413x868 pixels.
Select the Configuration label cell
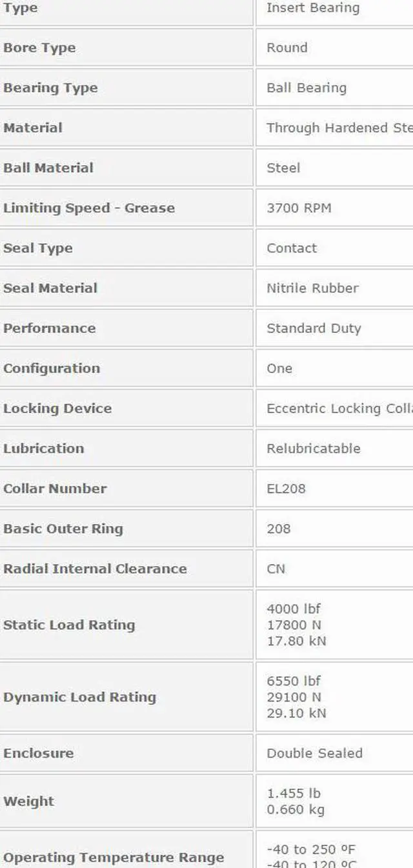52,368
